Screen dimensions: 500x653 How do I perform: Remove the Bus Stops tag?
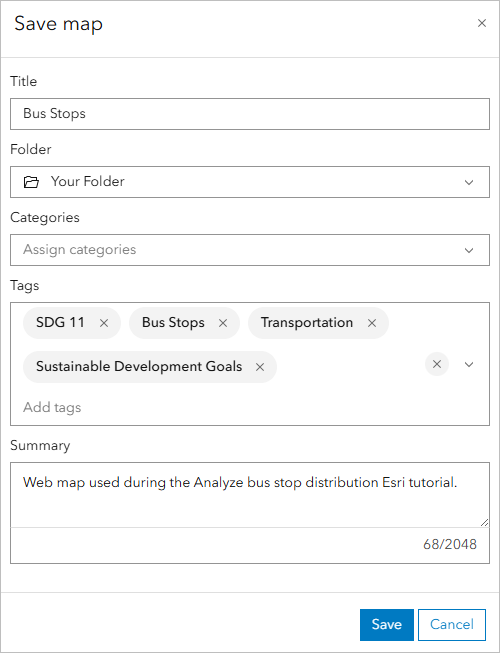tap(223, 323)
